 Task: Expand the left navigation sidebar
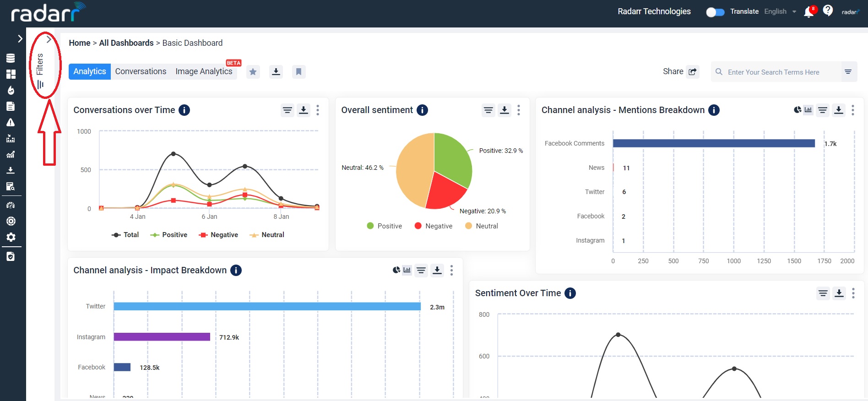point(20,39)
